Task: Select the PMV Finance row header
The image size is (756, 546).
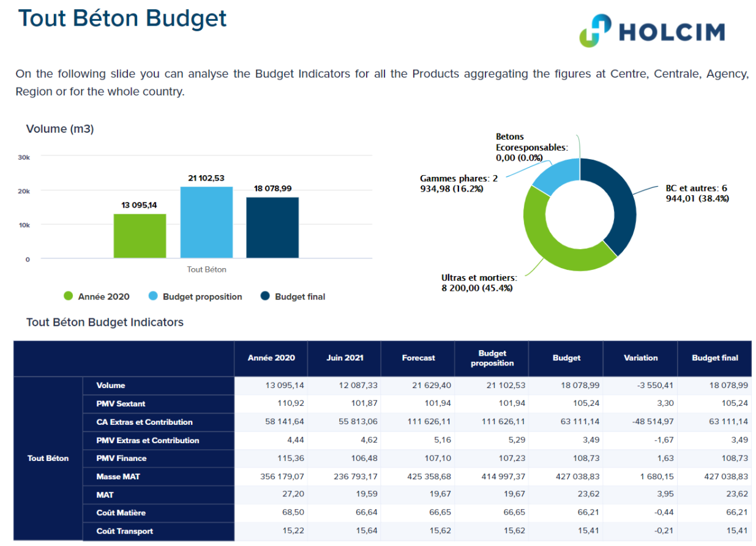Action: pos(159,458)
